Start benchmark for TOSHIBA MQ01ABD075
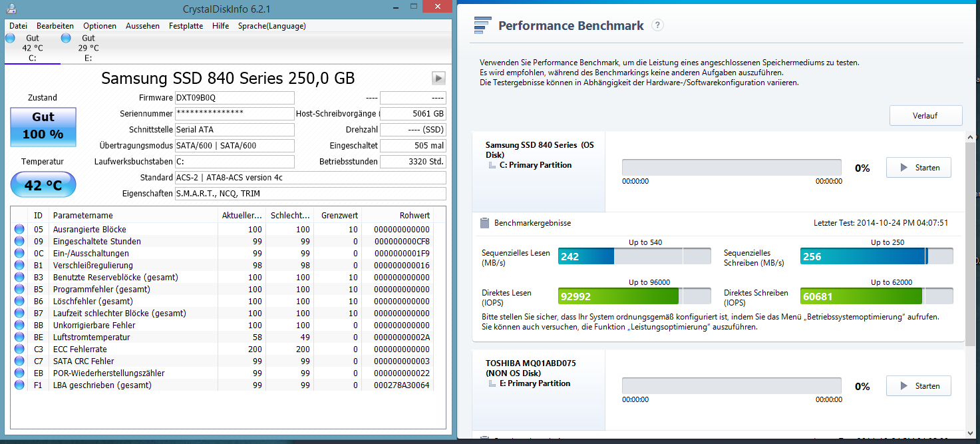This screenshot has height=444, width=980. click(x=918, y=386)
